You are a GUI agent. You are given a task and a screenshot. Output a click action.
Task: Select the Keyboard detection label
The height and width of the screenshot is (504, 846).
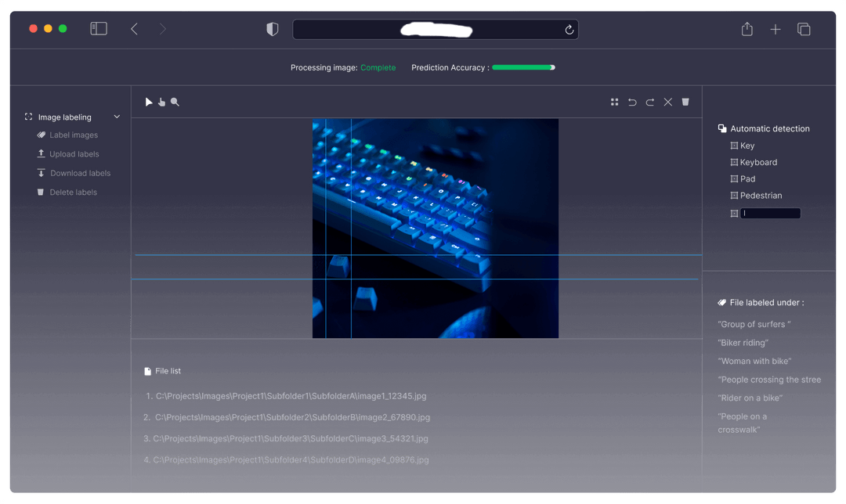[x=758, y=162]
